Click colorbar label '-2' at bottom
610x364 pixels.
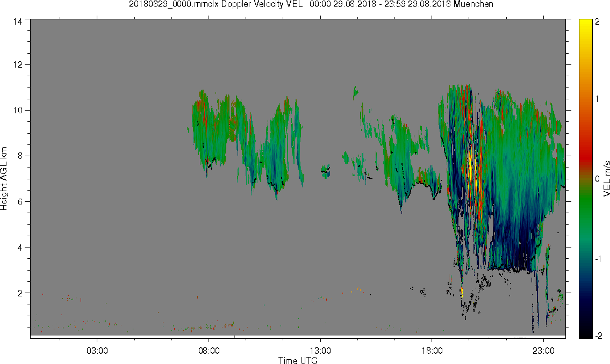click(x=599, y=336)
